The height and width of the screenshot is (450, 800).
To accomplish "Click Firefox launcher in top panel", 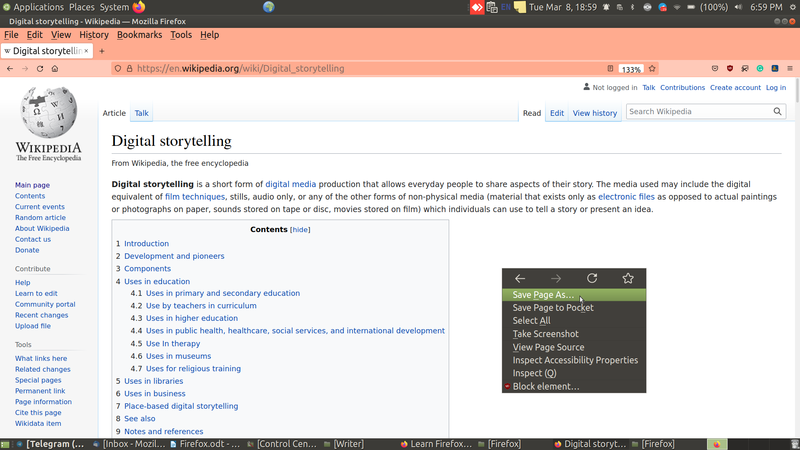I will (x=138, y=7).
